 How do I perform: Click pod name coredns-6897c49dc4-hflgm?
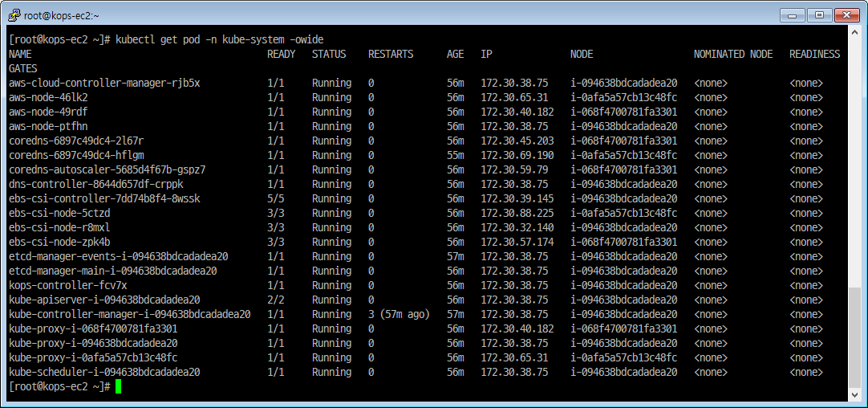(77, 155)
